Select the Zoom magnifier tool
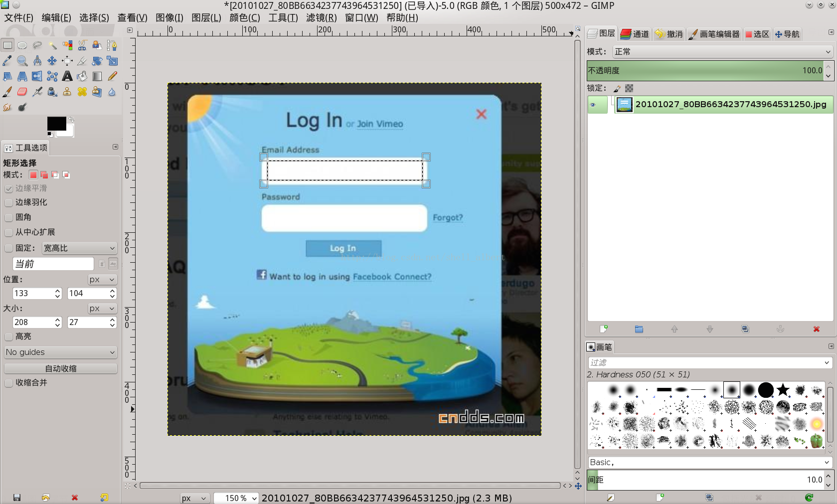837x504 pixels. pyautogui.click(x=22, y=61)
